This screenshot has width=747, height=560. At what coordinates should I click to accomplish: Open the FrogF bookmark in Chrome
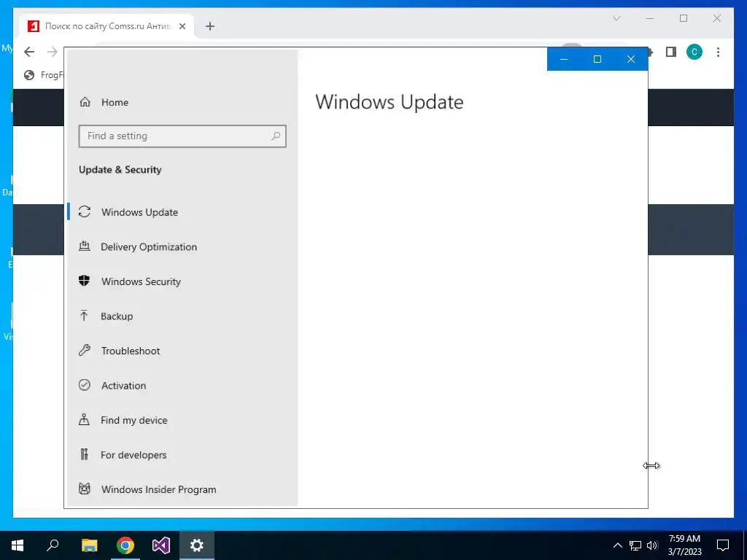click(x=43, y=75)
